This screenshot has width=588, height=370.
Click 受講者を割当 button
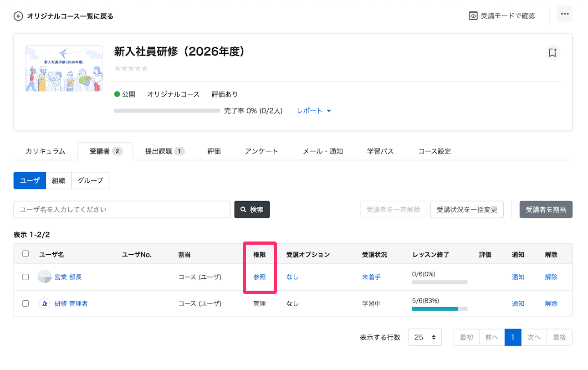click(x=546, y=210)
